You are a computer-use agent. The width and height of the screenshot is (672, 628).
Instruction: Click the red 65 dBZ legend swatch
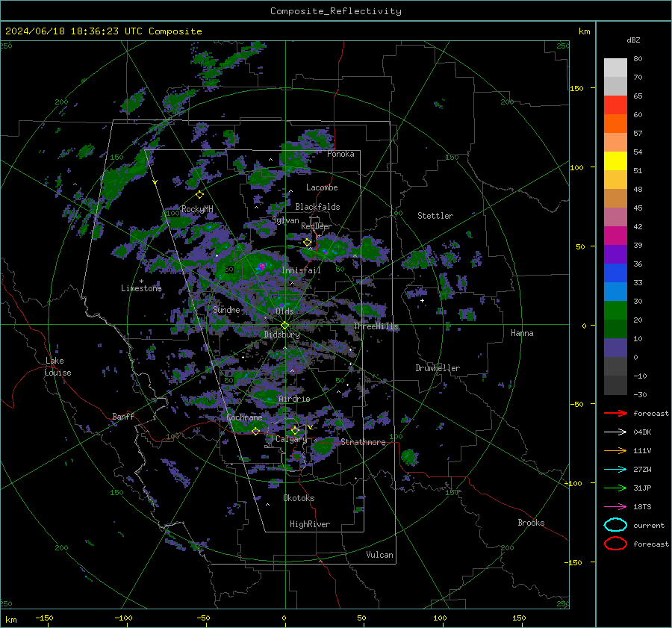(615, 105)
